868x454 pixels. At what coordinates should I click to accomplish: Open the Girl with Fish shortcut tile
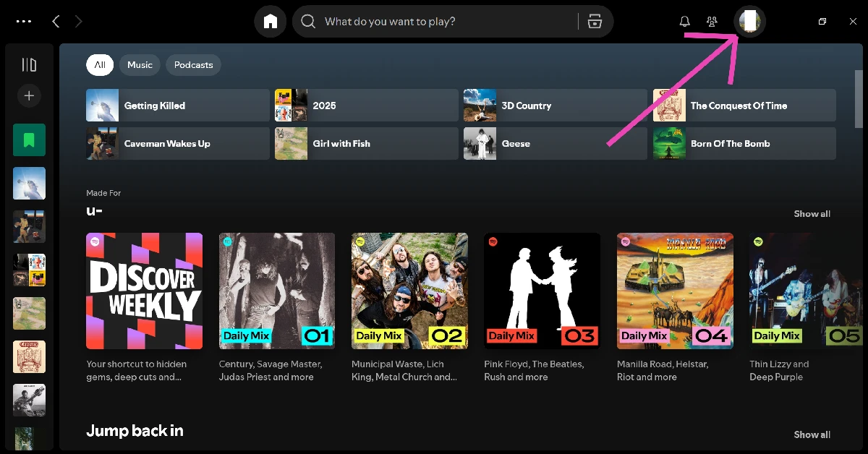point(367,143)
